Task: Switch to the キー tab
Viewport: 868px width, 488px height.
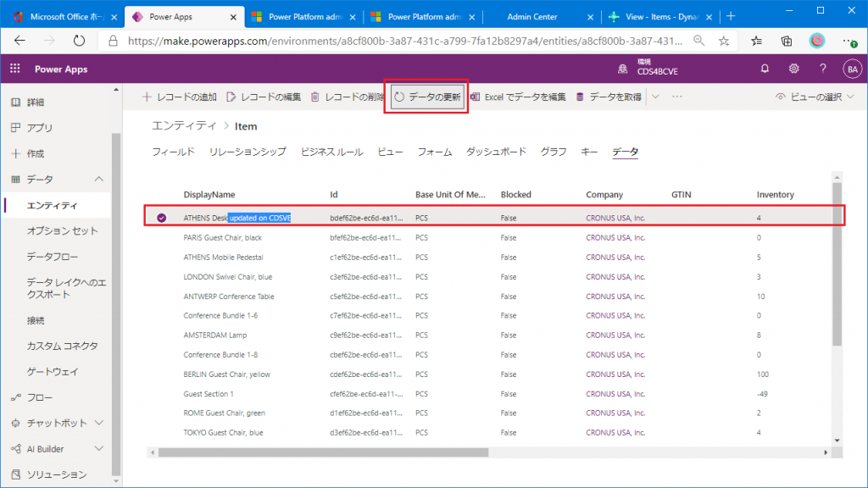Action: 589,152
